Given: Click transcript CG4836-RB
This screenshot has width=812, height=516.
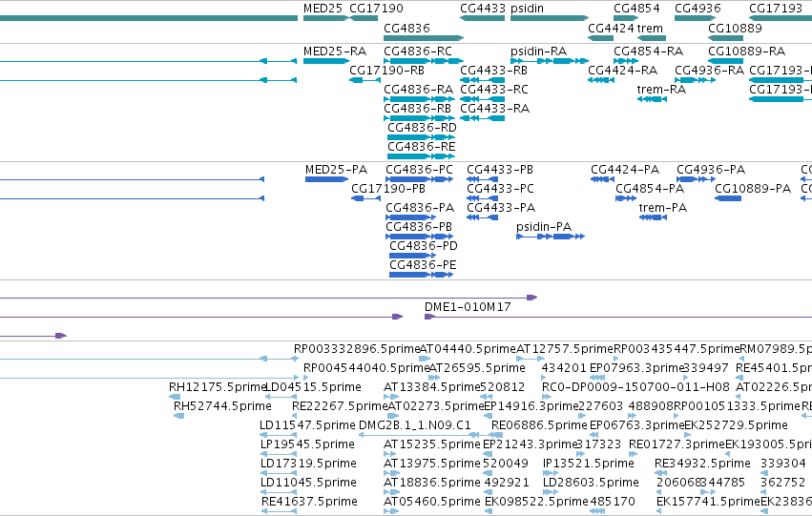Looking at the screenshot, I should 417,109.
